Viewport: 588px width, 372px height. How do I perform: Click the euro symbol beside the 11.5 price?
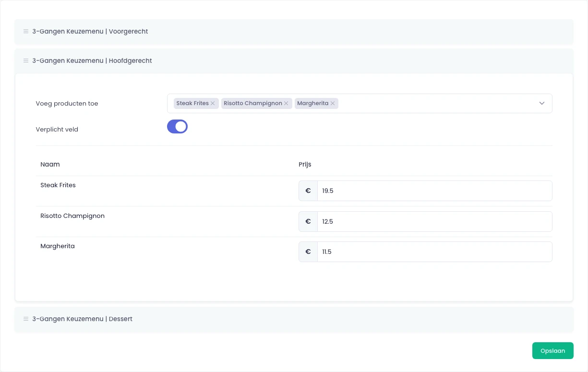(x=308, y=252)
